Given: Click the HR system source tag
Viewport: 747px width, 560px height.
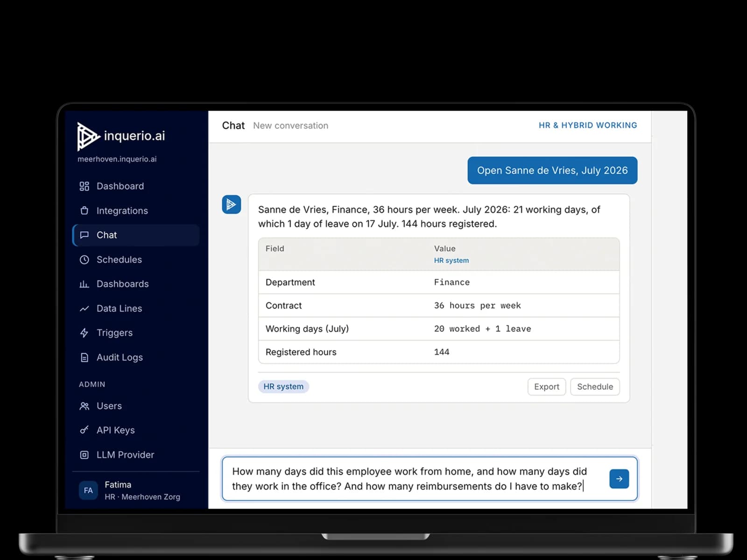Looking at the screenshot, I should pos(283,386).
